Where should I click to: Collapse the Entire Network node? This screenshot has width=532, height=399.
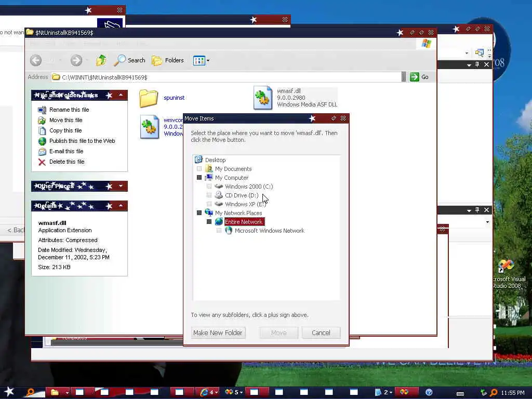pyautogui.click(x=209, y=221)
